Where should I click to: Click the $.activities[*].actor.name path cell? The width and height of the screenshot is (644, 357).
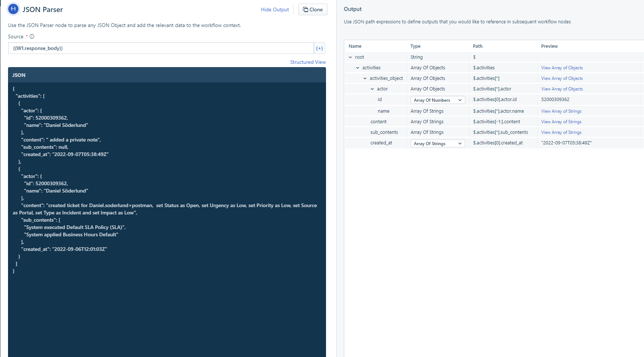point(498,111)
